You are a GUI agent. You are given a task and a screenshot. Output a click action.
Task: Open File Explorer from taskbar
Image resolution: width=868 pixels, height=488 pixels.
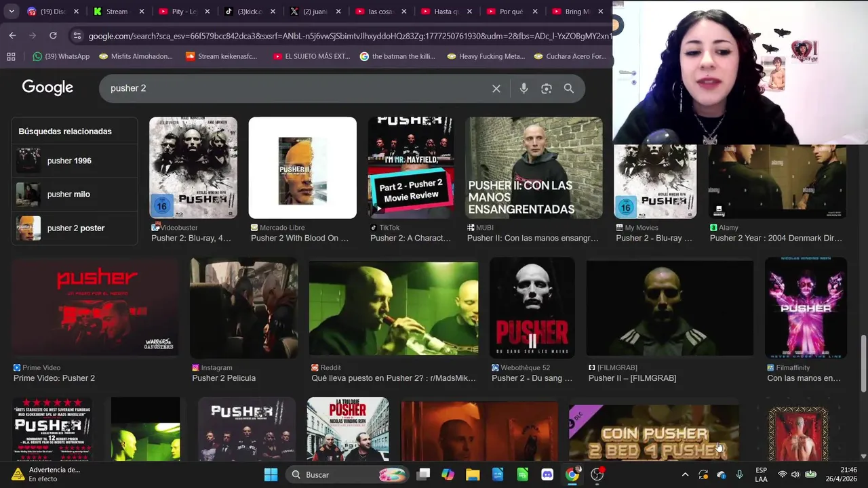coord(473,474)
